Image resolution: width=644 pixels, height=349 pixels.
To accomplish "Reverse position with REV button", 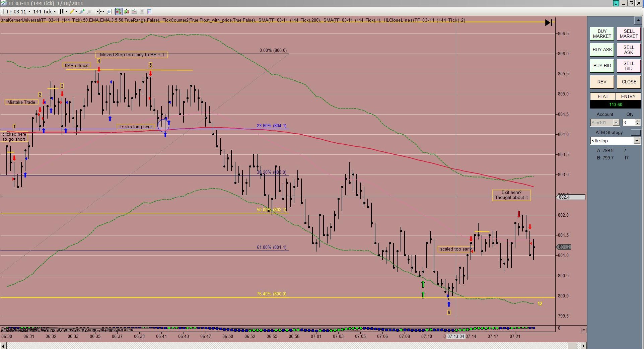I will point(602,82).
